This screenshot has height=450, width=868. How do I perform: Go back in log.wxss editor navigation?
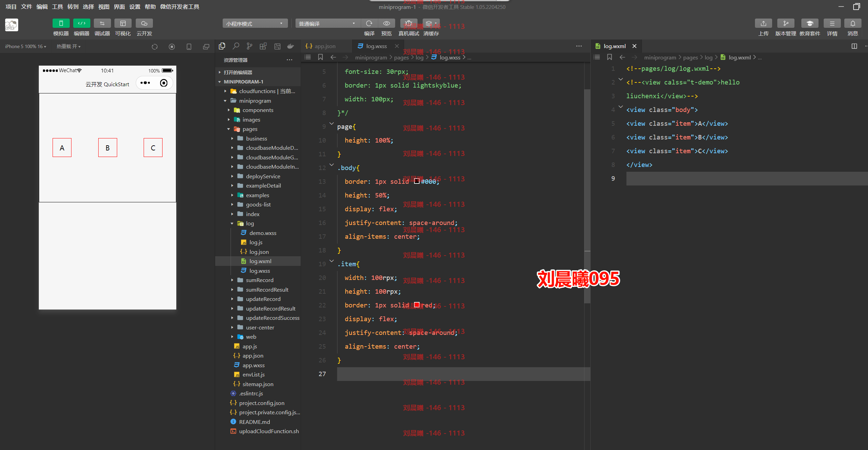(x=333, y=57)
